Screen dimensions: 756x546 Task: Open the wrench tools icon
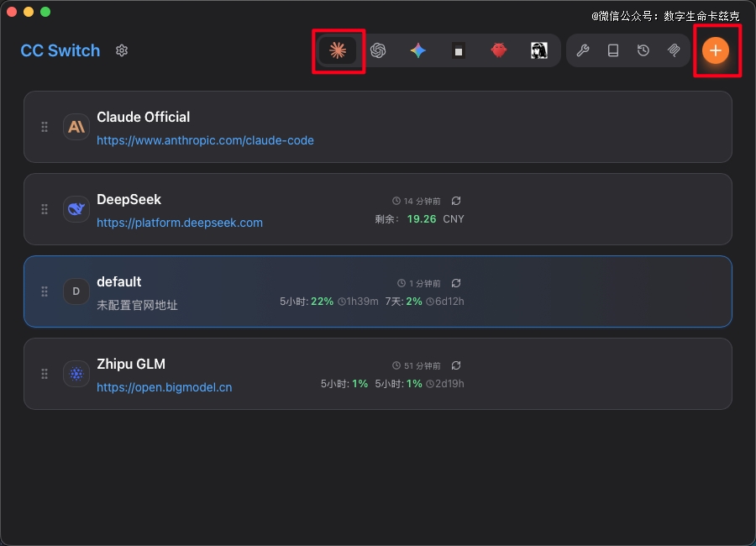click(x=582, y=50)
